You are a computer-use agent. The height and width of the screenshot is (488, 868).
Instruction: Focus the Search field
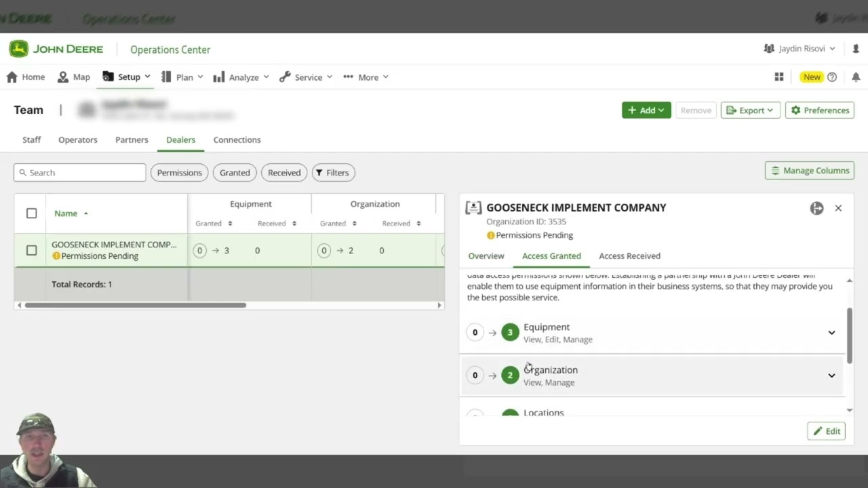coord(80,173)
